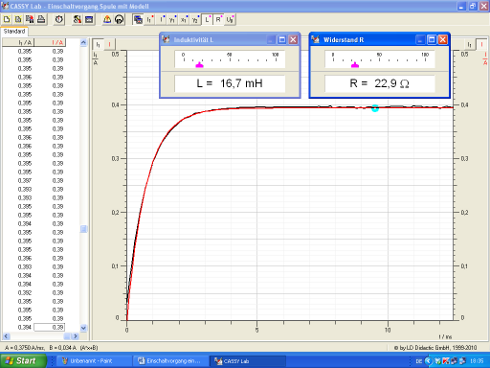Click the 0,392 value in I1 column
This screenshot has width=490, height=368.
[x=25, y=293]
